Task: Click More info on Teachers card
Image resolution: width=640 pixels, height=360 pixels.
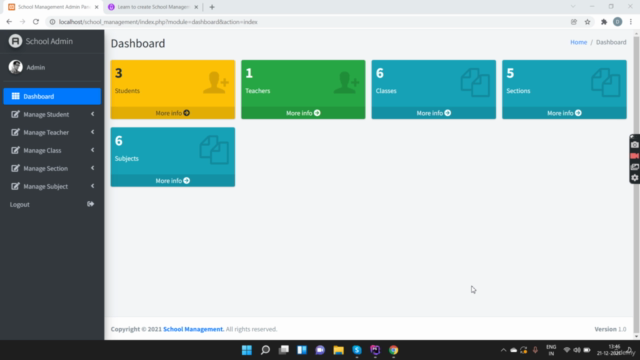Action: pos(303,113)
